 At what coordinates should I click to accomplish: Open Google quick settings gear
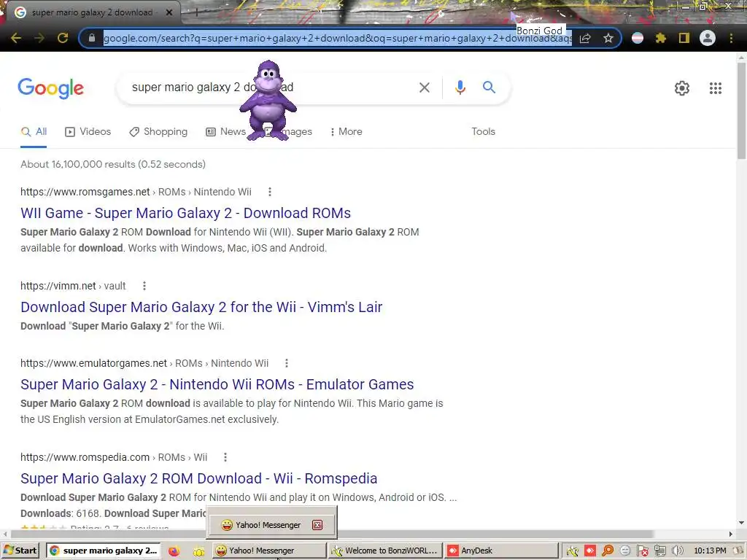[x=682, y=88]
